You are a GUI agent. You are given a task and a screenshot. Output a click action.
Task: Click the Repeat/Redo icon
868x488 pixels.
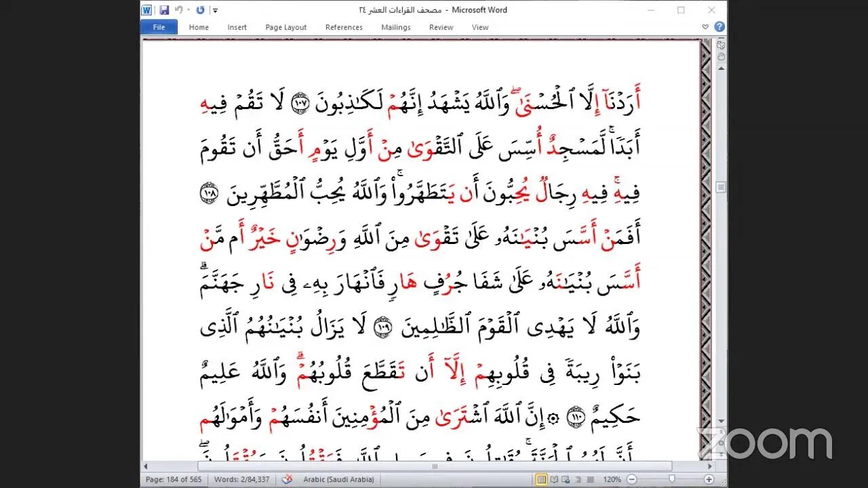pos(200,10)
